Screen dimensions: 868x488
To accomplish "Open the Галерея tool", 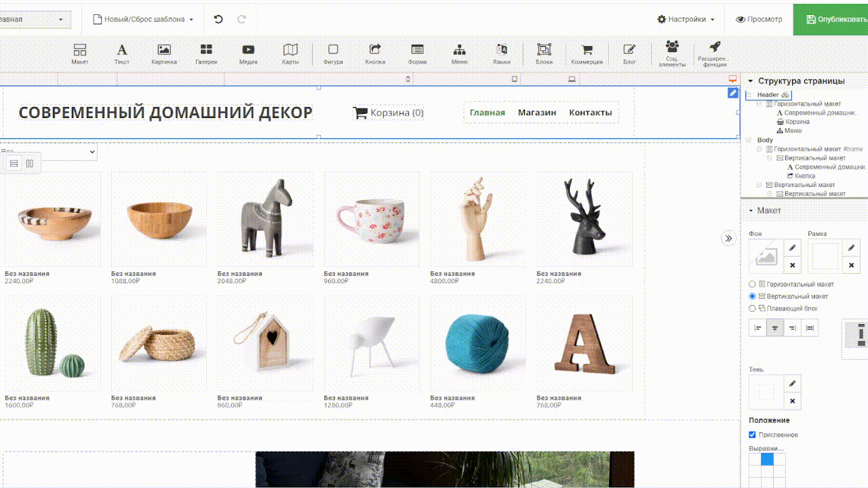I will [x=206, y=54].
